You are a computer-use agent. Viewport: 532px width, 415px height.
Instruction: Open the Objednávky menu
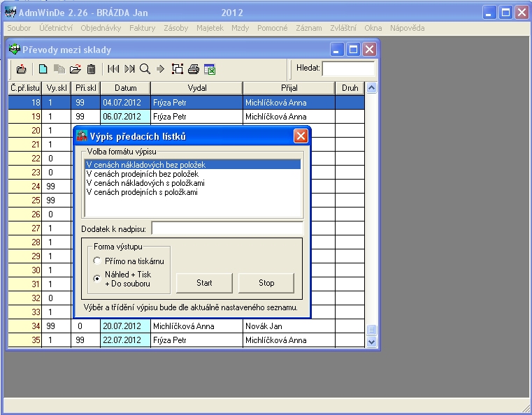click(x=101, y=28)
